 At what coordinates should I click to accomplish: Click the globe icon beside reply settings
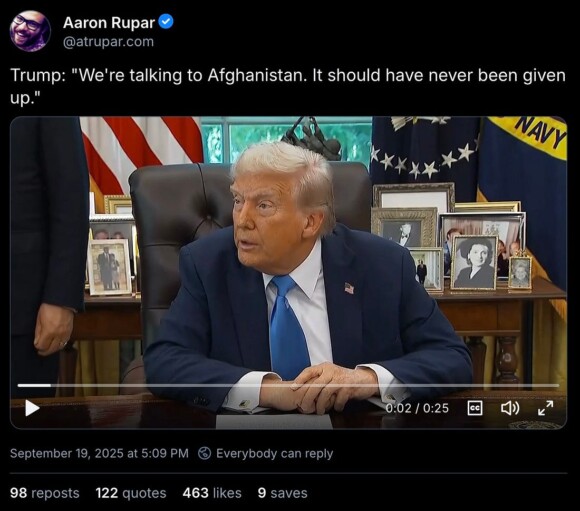205,453
